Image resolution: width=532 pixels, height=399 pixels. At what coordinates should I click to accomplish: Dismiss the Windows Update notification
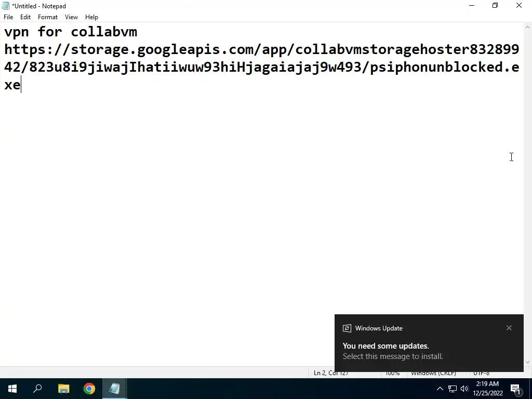click(509, 328)
